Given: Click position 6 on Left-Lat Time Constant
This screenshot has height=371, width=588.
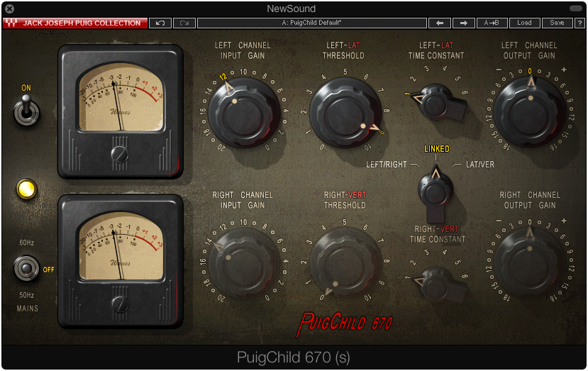Looking at the screenshot, I should [x=465, y=92].
